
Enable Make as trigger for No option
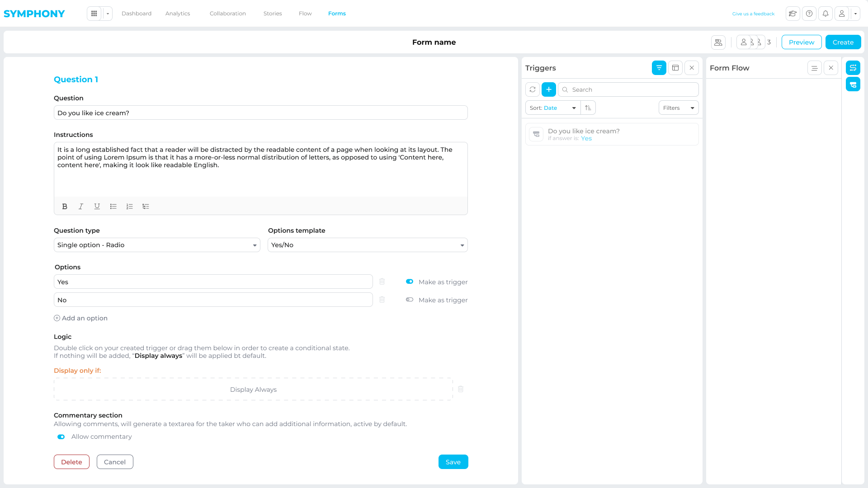click(x=410, y=300)
